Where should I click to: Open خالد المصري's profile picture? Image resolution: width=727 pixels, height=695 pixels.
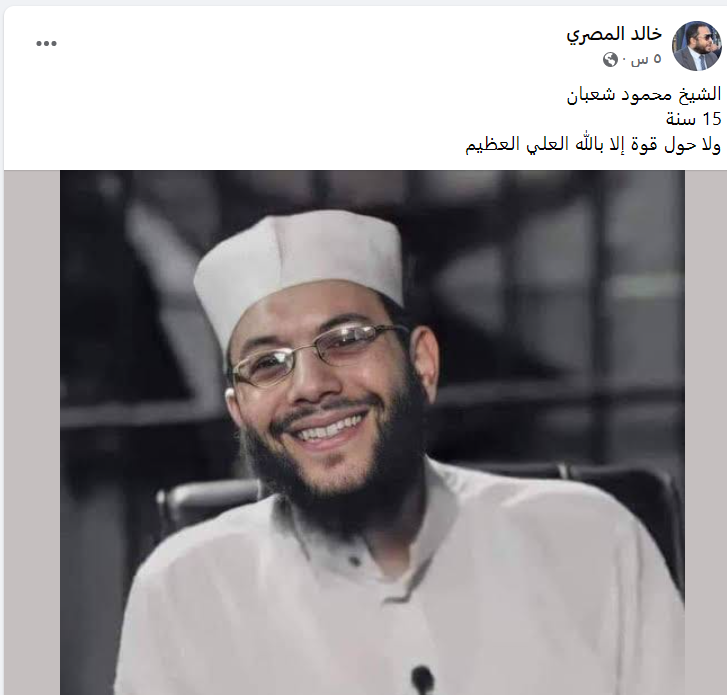tap(697, 45)
